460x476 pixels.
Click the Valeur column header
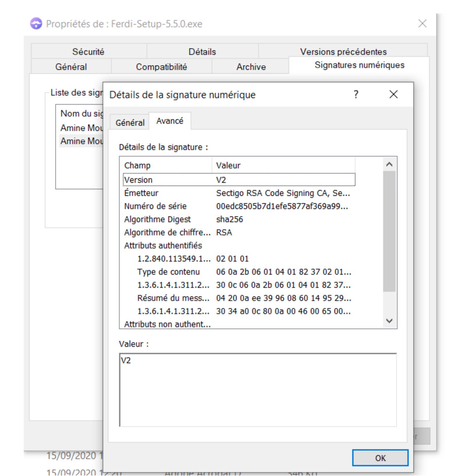tap(283, 165)
